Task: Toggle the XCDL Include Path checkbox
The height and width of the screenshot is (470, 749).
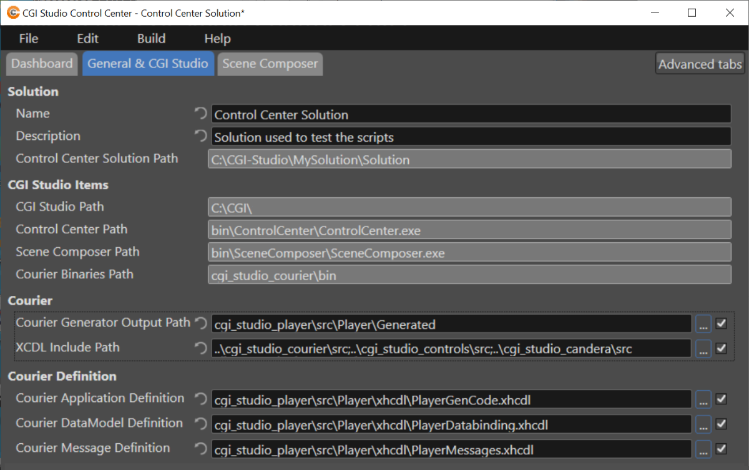Action: (721, 348)
